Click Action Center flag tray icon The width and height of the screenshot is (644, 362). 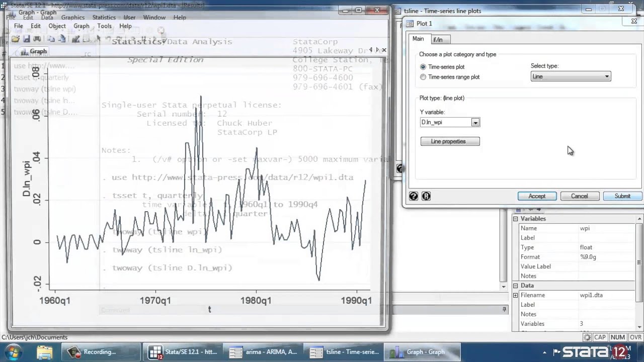(556, 352)
